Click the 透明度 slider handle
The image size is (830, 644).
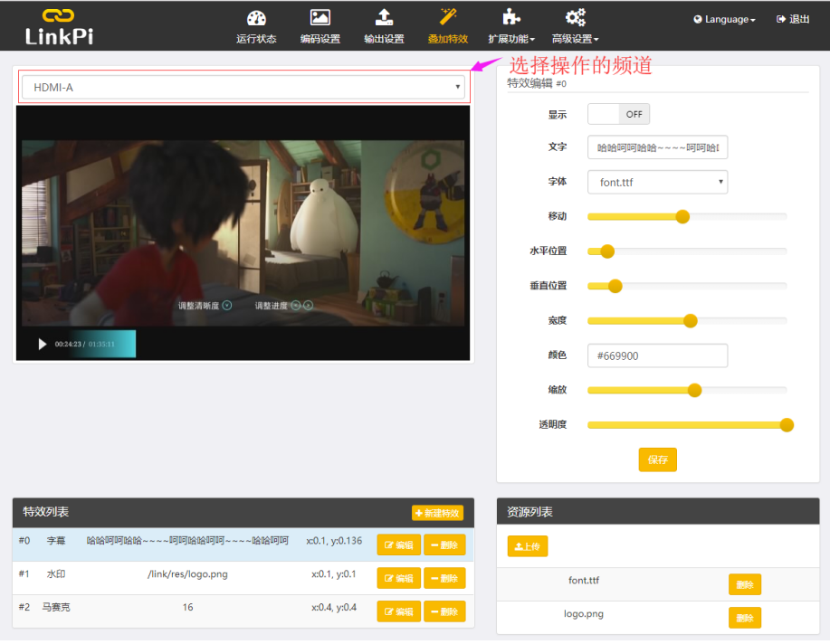pyautogui.click(x=787, y=425)
